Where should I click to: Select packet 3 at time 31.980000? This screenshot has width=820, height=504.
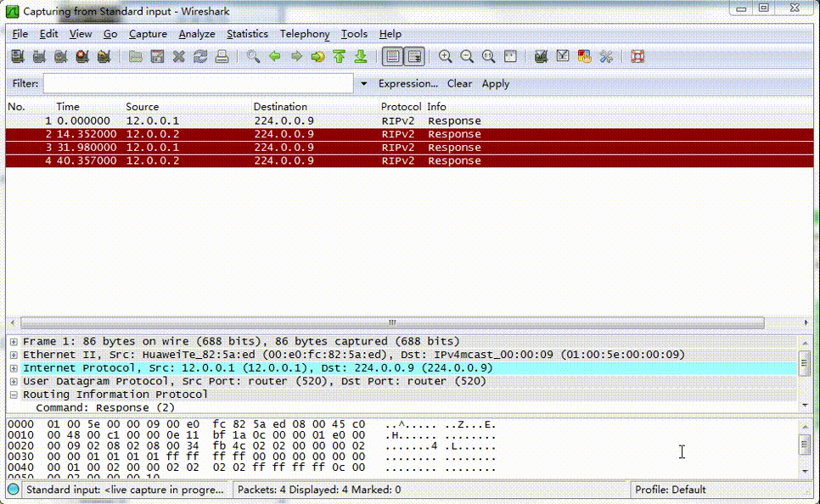pyautogui.click(x=409, y=148)
